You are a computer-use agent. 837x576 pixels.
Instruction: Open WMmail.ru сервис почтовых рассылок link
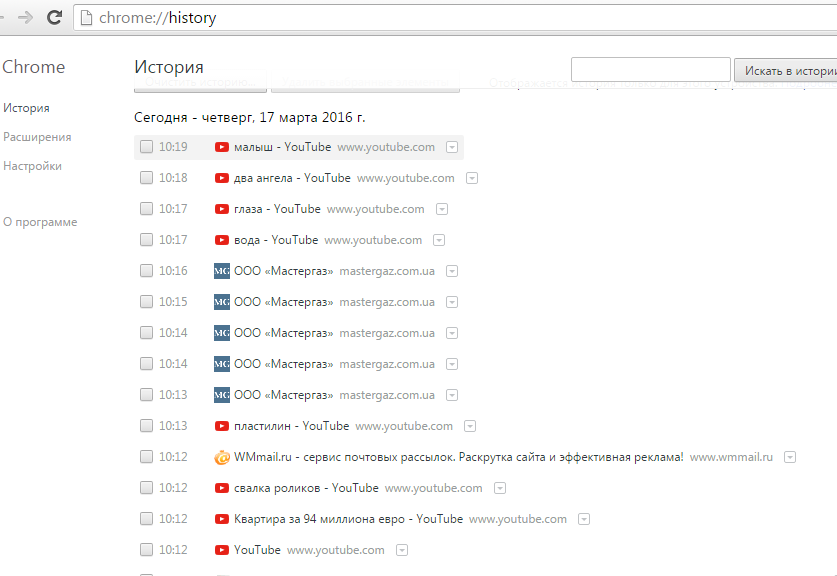[459, 457]
